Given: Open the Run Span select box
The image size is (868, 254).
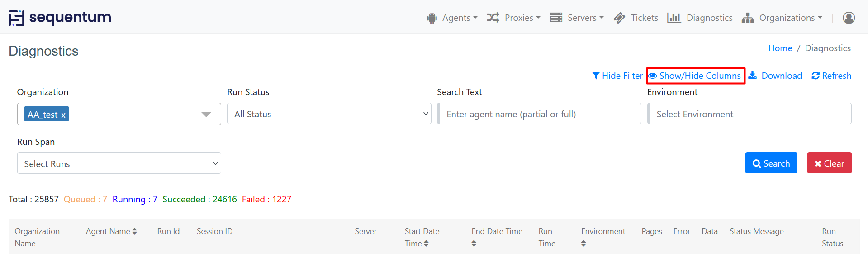Looking at the screenshot, I should point(119,163).
